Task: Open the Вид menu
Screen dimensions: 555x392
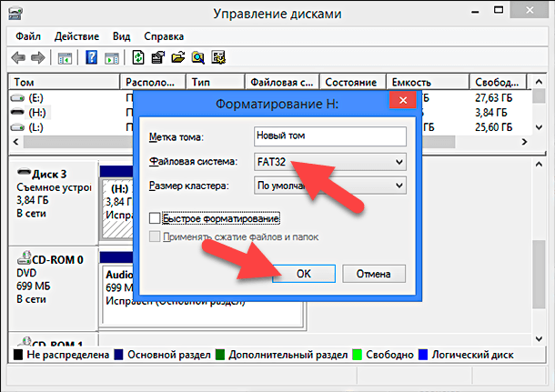Action: tap(121, 36)
